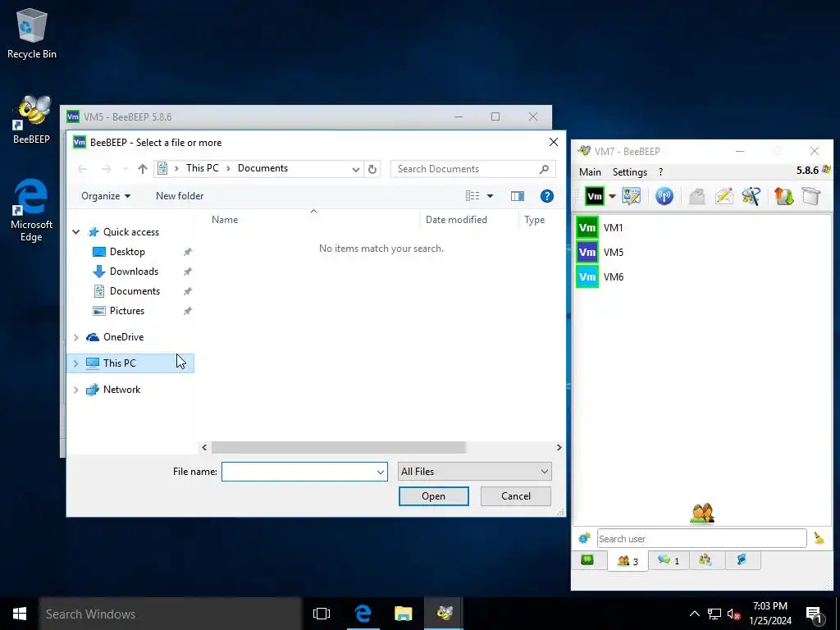Open the File name history dropdown arrow
Image resolution: width=840 pixels, height=630 pixels.
tap(381, 472)
